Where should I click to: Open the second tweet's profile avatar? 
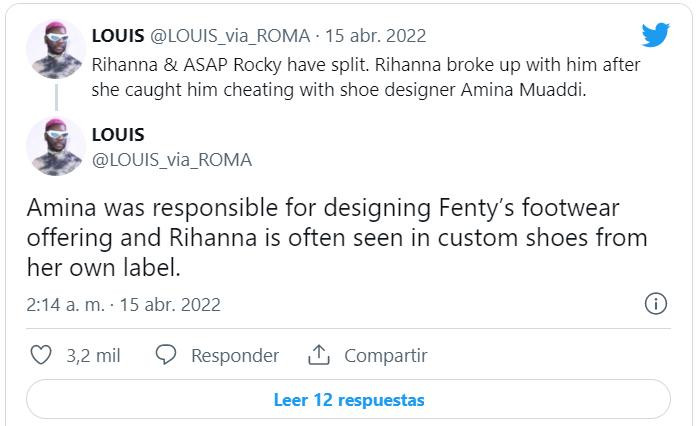(55, 146)
